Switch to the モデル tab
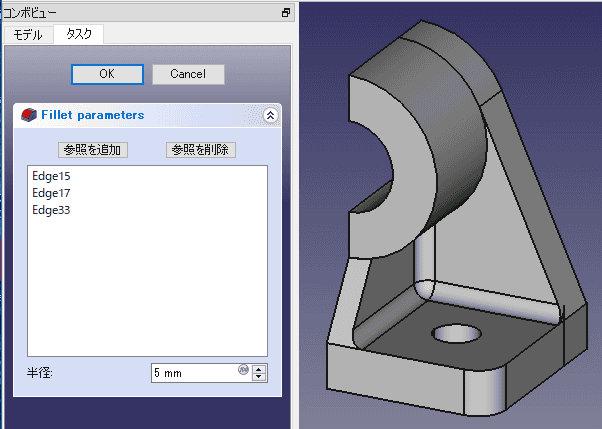The width and height of the screenshot is (602, 429). [x=28, y=35]
